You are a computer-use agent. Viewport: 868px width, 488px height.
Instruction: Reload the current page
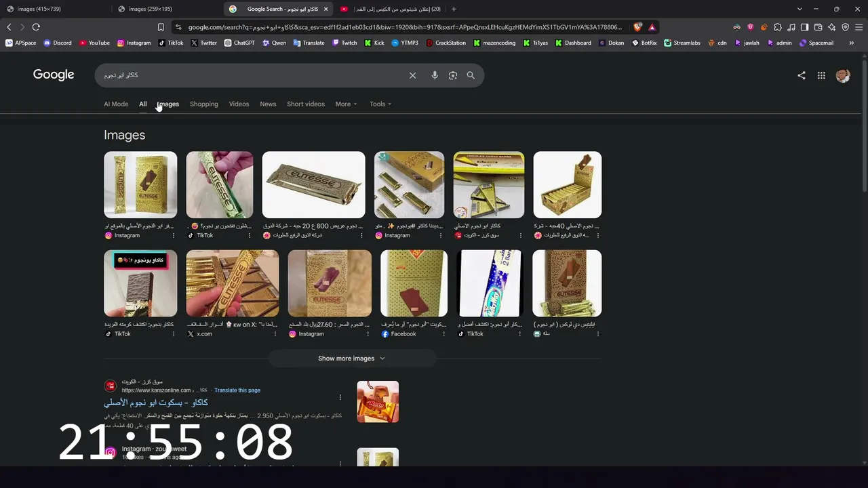coord(36,27)
